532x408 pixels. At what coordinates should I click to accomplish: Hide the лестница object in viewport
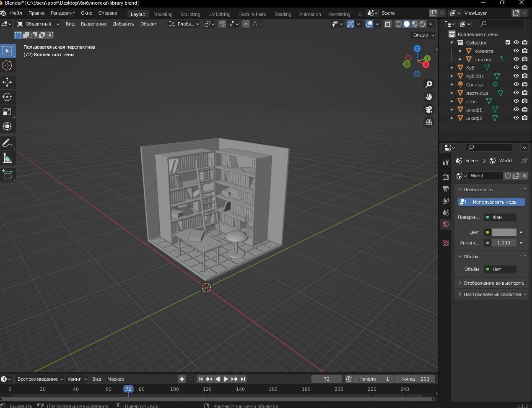(x=516, y=93)
